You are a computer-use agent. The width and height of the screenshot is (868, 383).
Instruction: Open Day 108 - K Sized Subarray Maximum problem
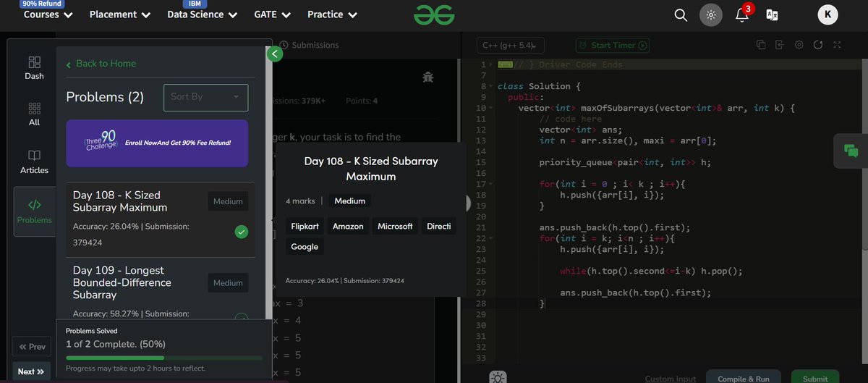[x=161, y=219]
